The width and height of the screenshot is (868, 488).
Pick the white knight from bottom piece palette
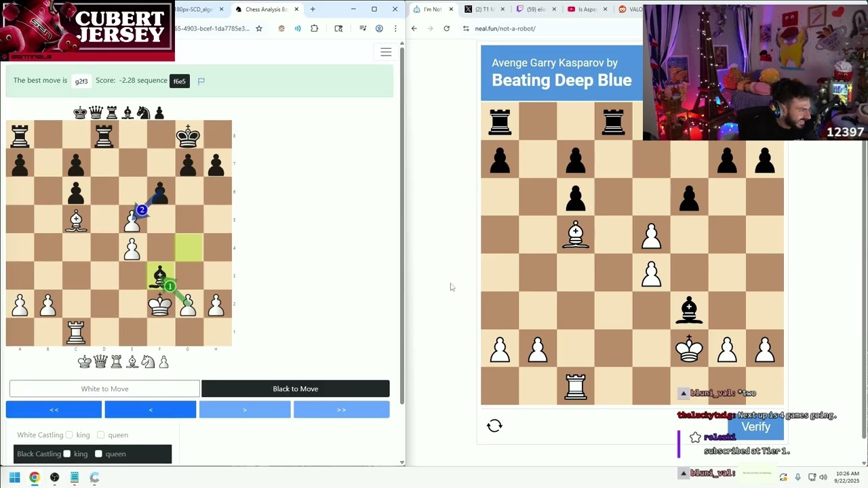pos(148,362)
